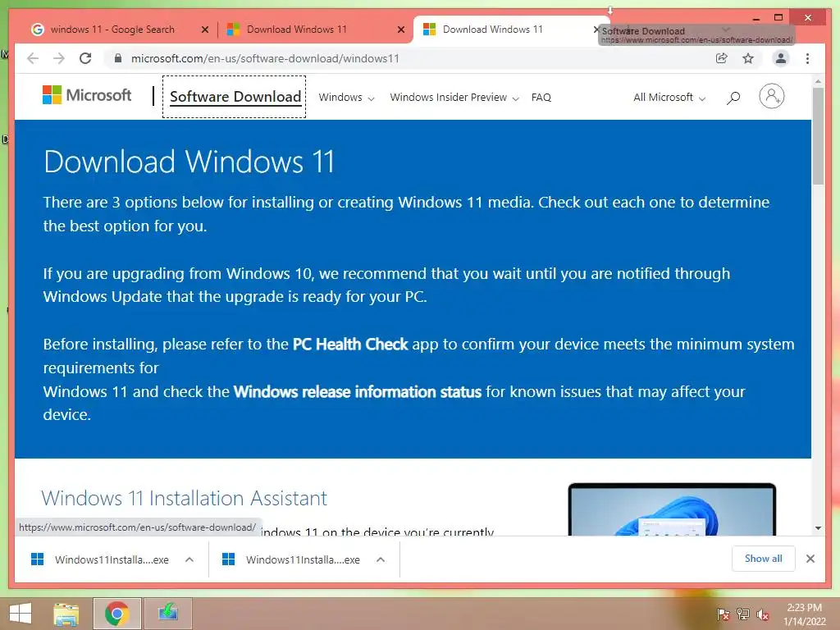Expand the Windows Insider Preview dropdown

click(454, 98)
